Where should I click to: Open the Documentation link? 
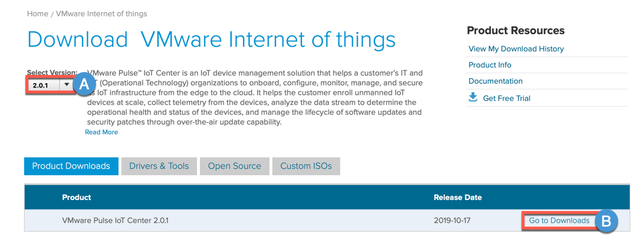495,81
